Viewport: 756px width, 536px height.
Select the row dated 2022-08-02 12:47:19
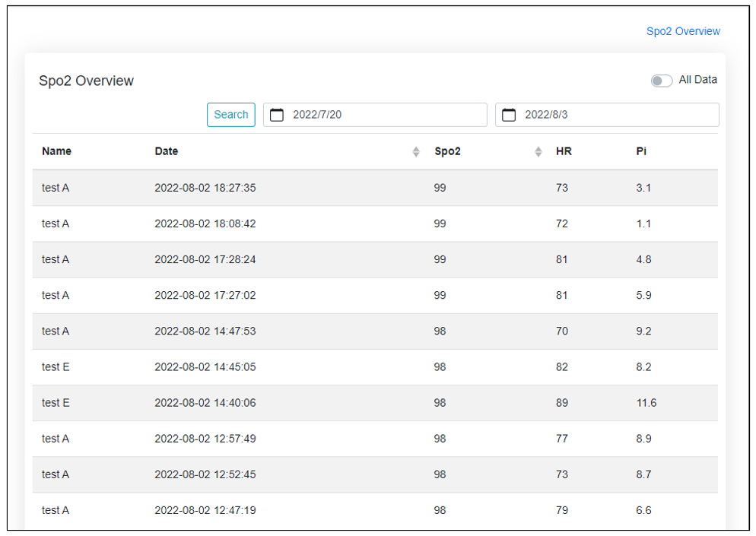tap(205, 510)
